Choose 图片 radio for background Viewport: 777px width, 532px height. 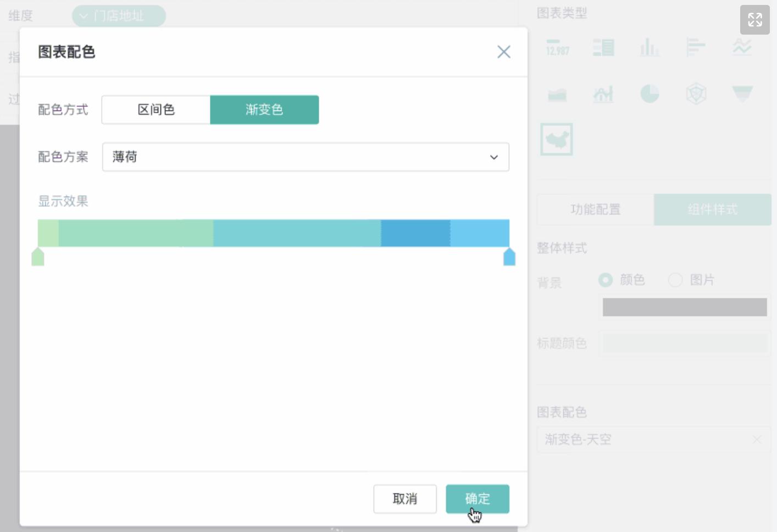click(x=675, y=280)
